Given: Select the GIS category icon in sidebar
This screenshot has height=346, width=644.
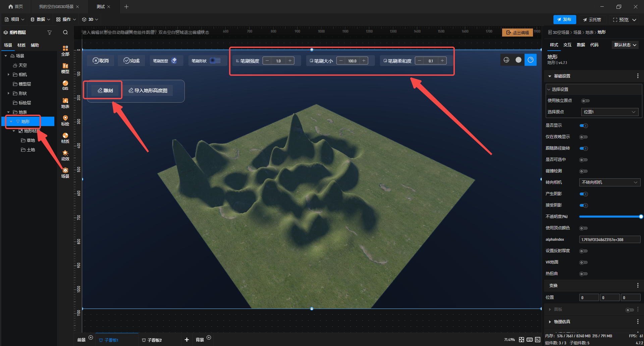Looking at the screenshot, I should (x=65, y=85).
